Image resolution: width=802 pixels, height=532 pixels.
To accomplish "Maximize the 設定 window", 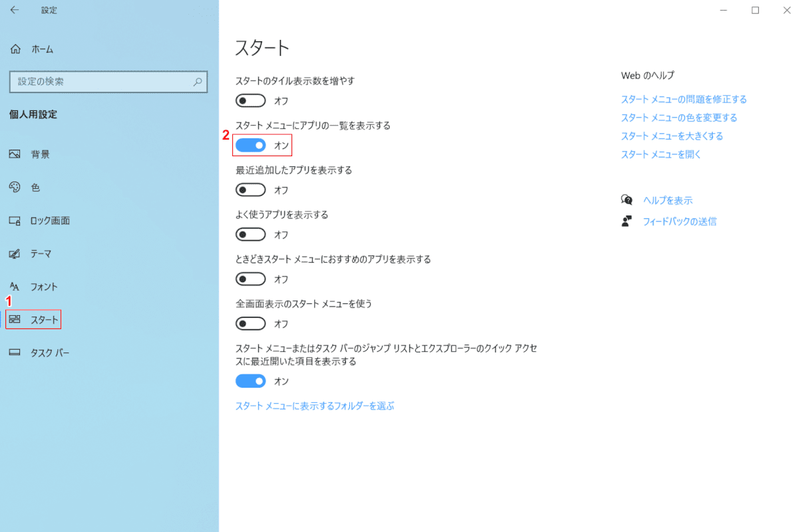I will (755, 10).
